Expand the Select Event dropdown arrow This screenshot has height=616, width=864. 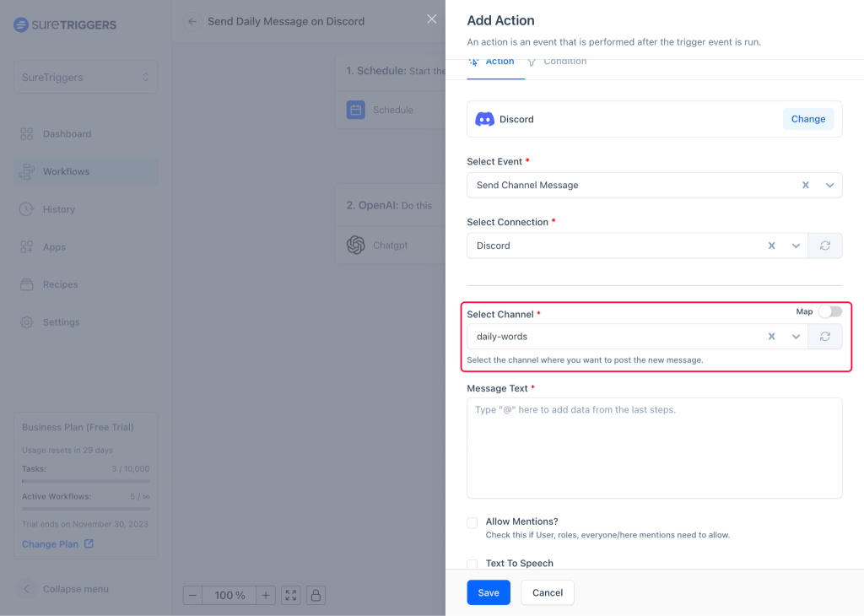click(x=829, y=185)
